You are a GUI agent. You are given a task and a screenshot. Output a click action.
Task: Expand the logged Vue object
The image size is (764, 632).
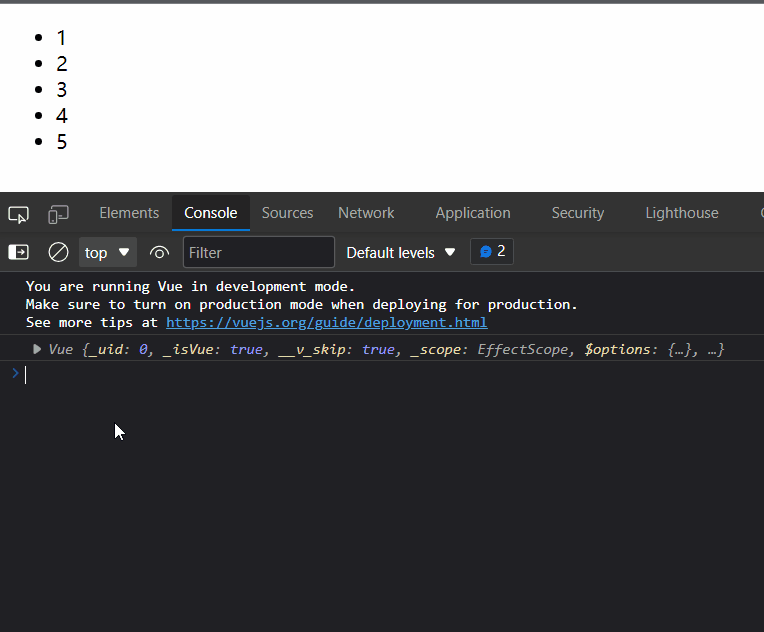(37, 349)
